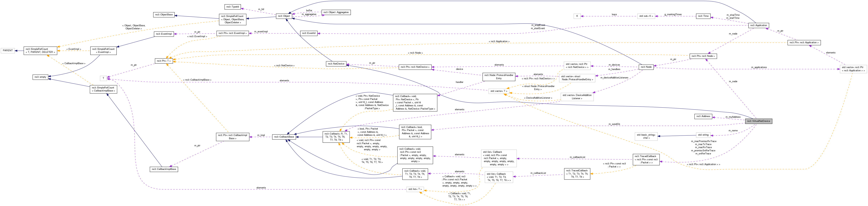Select the ns3::Ptr< ns3::Application > node
The width and height of the screenshot is (868, 206).
tap(804, 43)
